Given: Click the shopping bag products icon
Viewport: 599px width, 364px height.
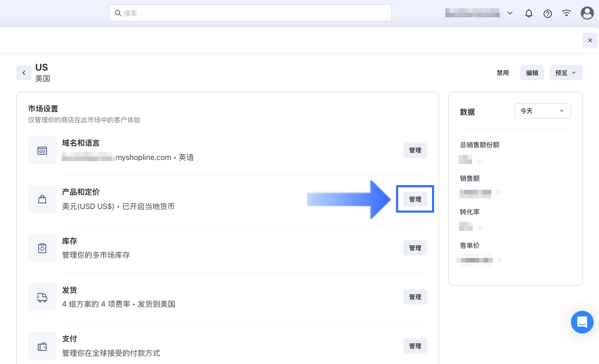Looking at the screenshot, I should point(42,199).
